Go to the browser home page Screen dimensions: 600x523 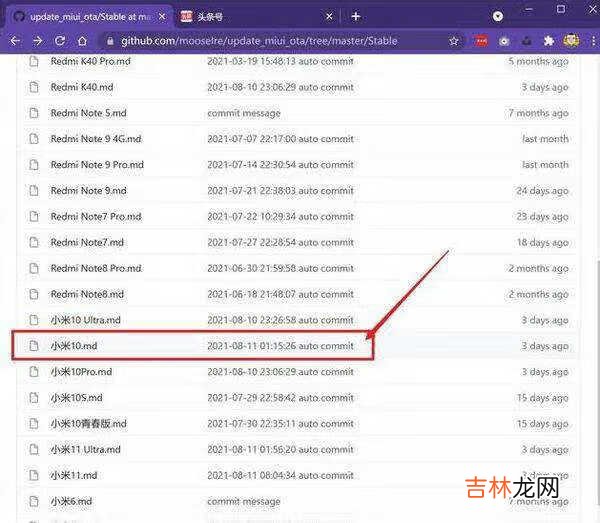pyautogui.click(x=83, y=41)
